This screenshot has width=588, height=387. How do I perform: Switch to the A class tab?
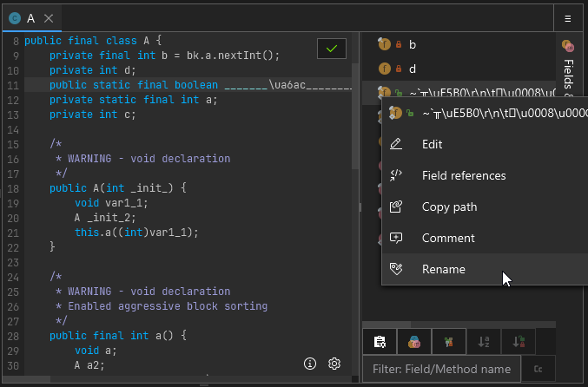[32, 18]
